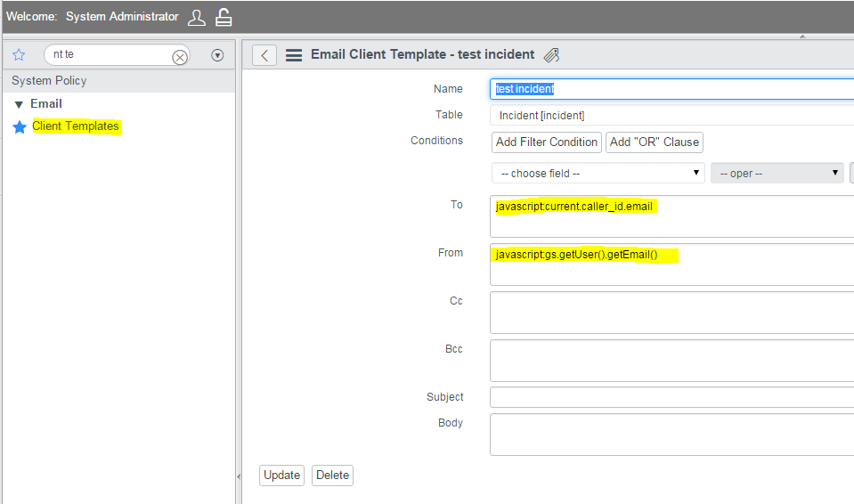This screenshot has height=504, width=854.
Task: Open the form context hamburger menu
Action: click(x=294, y=55)
